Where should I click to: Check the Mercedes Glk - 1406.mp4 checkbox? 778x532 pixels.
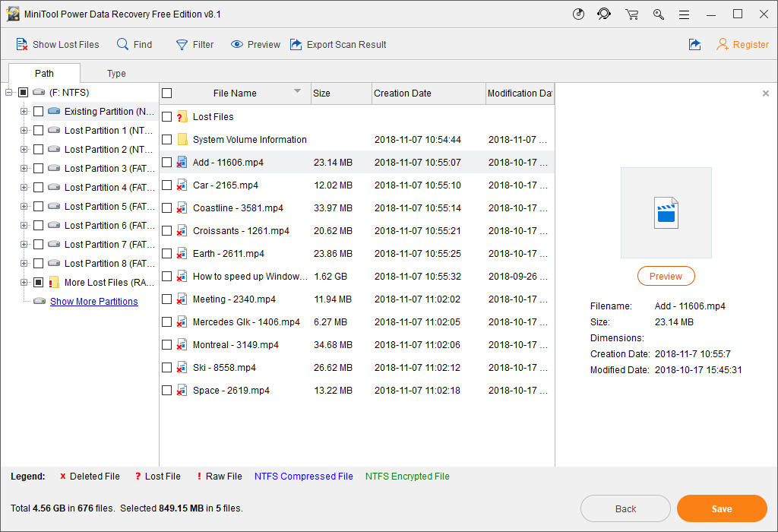tap(167, 322)
